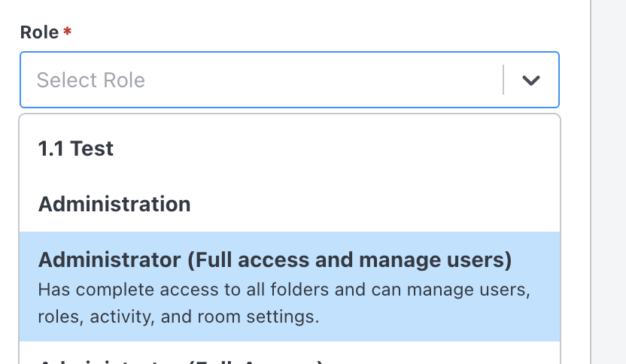Open the Select Role dropdown chevron

point(531,80)
